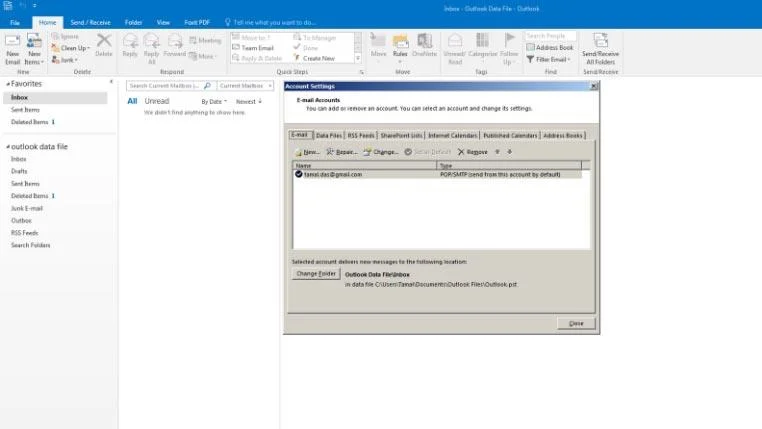This screenshot has width=762, height=429.
Task: Select the To Manager quick step
Action: coord(315,37)
